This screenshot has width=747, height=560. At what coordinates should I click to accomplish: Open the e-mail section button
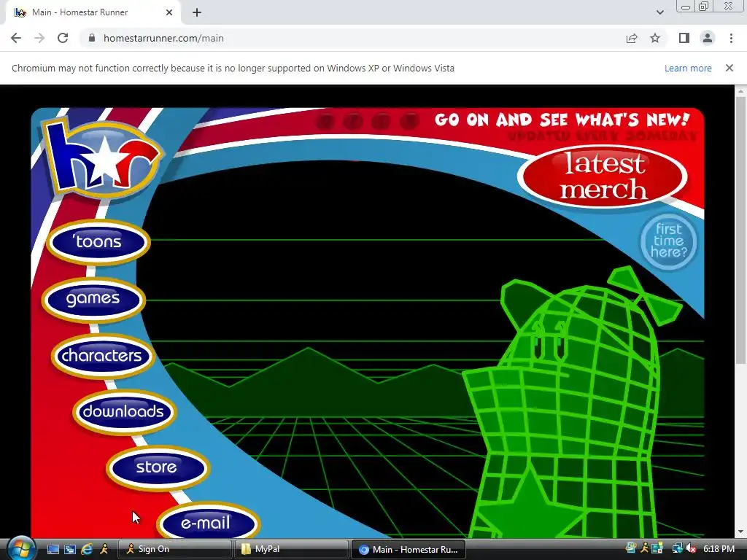tap(208, 521)
